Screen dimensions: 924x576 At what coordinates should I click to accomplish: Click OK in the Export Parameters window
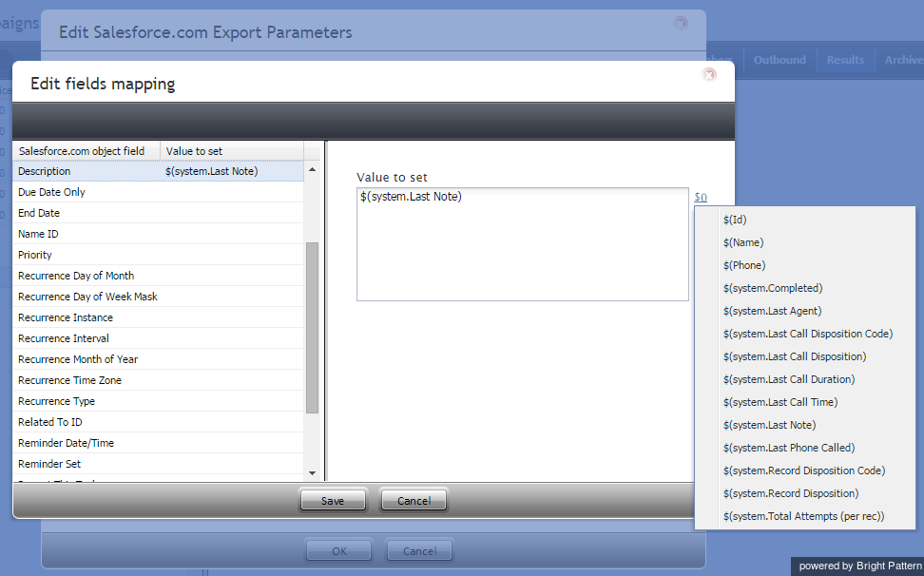[x=338, y=551]
